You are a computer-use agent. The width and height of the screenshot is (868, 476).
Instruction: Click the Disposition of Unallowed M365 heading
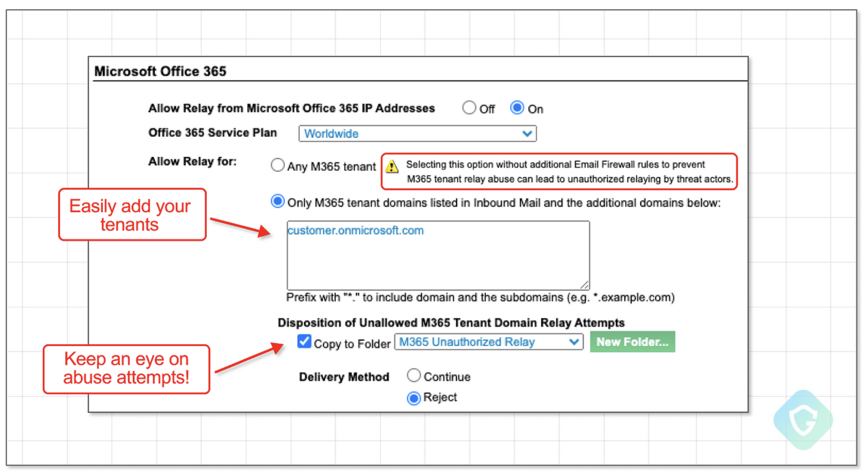coord(451,323)
